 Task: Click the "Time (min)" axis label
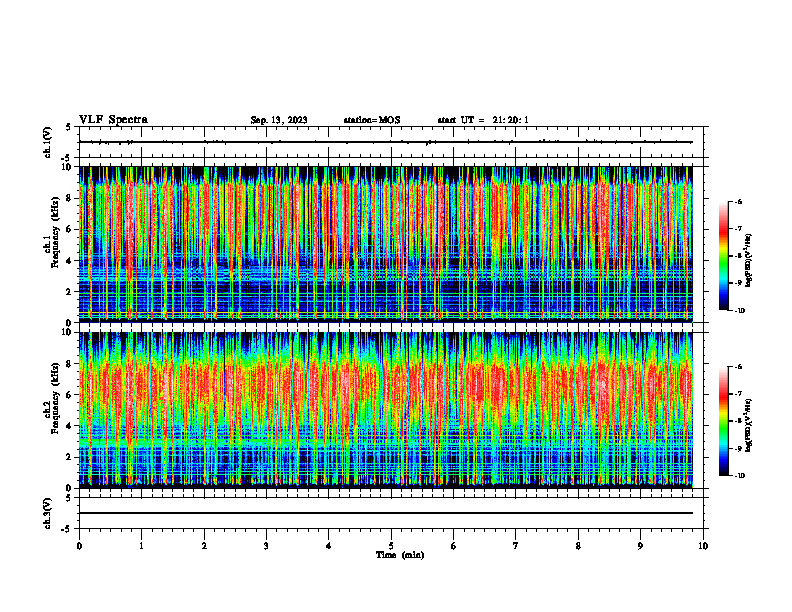pyautogui.click(x=400, y=555)
